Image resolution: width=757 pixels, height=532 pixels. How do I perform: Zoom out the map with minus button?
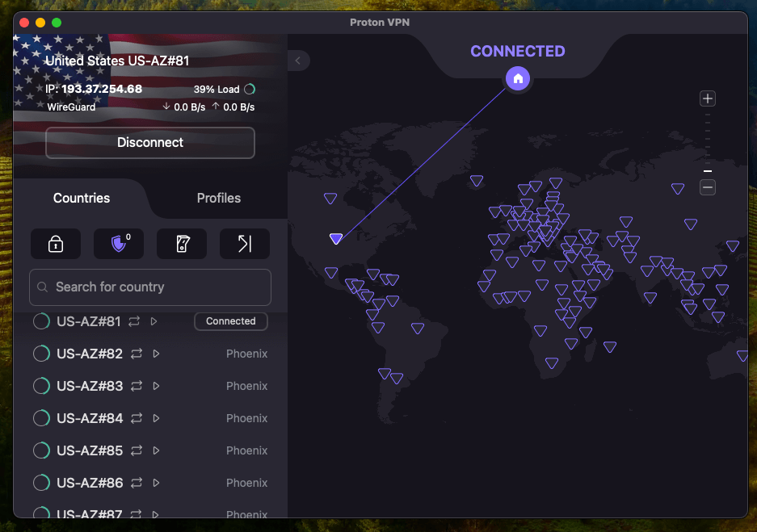(x=708, y=187)
